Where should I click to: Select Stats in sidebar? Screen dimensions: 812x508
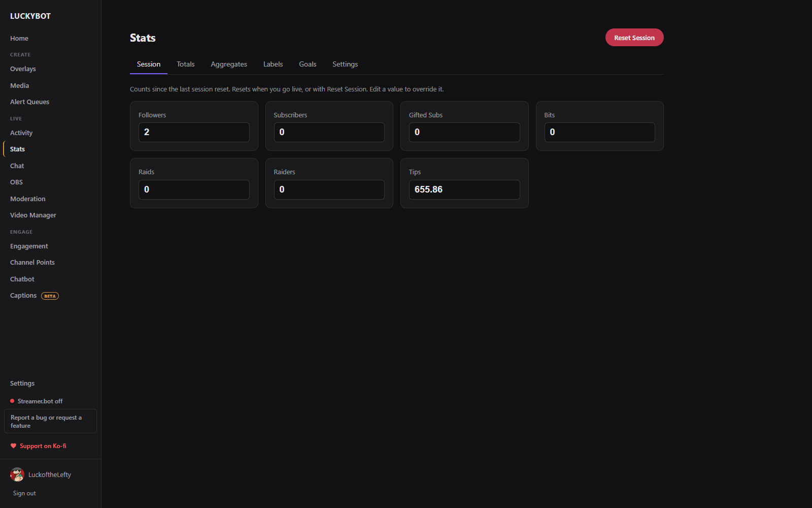[17, 149]
